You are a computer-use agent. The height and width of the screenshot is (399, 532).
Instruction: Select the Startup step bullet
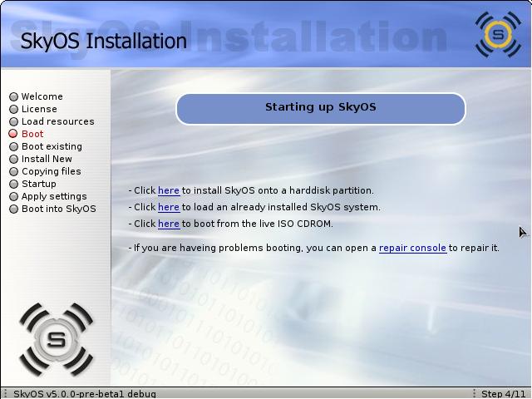(x=13, y=184)
